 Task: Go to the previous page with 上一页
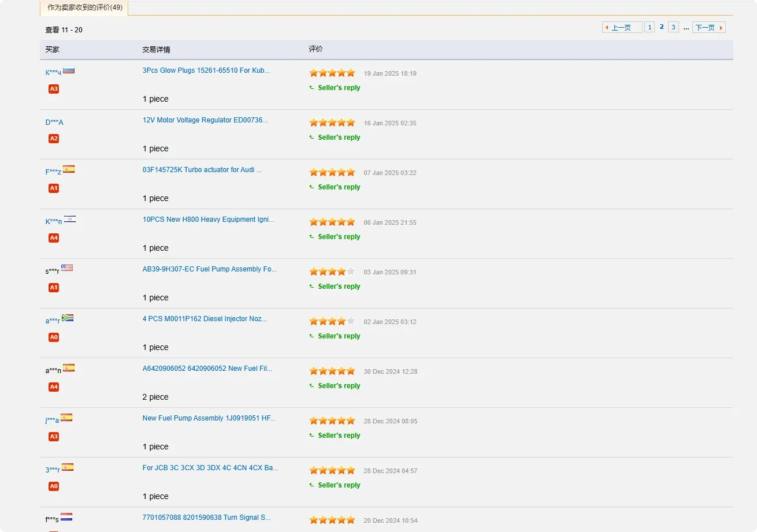(622, 27)
